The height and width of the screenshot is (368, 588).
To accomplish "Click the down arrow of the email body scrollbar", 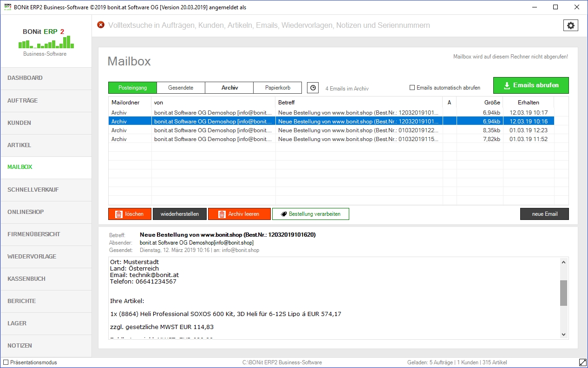I will coord(564,334).
